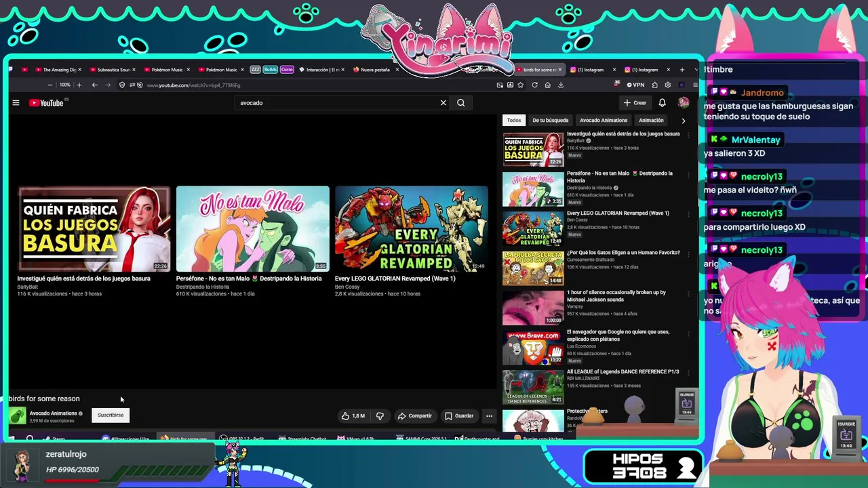Open options for sidebar Gatos Eligen video

(x=689, y=254)
